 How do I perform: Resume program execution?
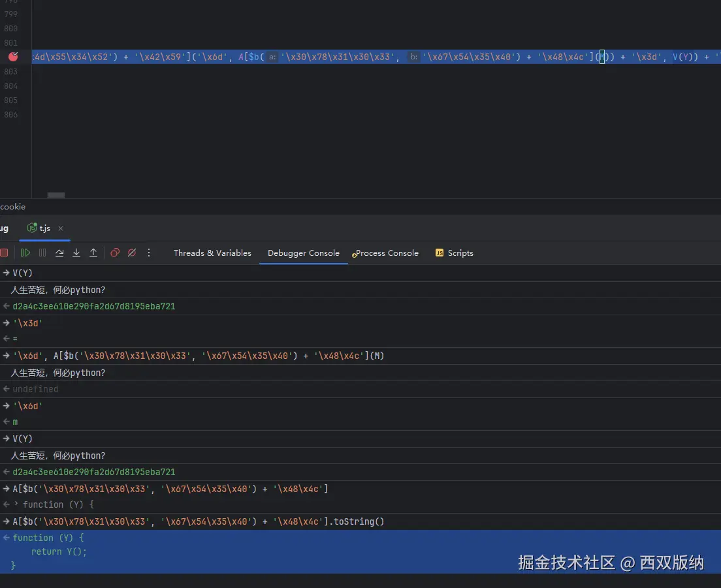click(25, 253)
